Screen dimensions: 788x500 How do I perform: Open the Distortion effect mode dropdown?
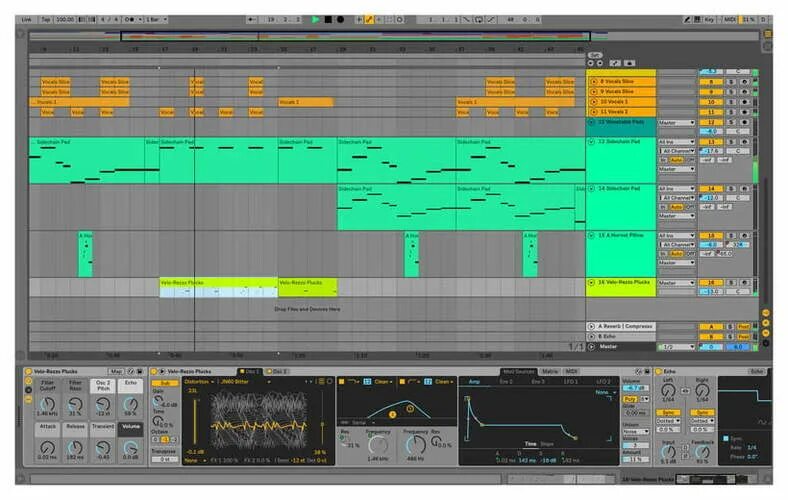[x=199, y=382]
